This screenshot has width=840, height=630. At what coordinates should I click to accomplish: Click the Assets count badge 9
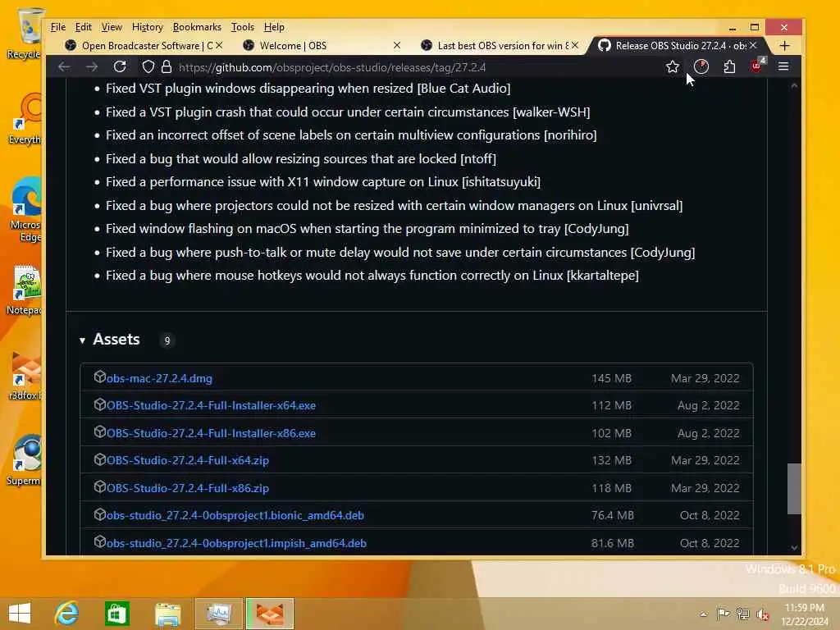tap(167, 340)
